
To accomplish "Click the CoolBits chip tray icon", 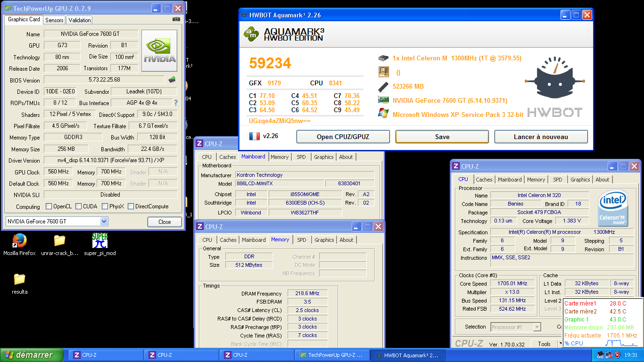I will tap(601, 355).
